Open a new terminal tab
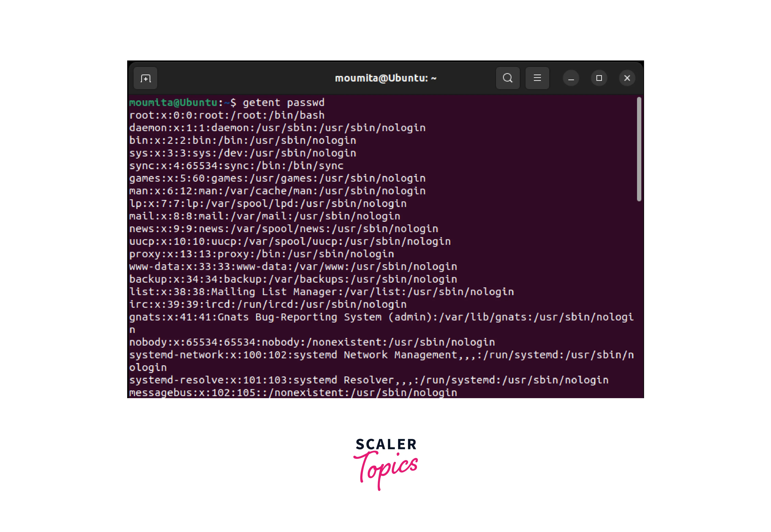 [x=145, y=78]
